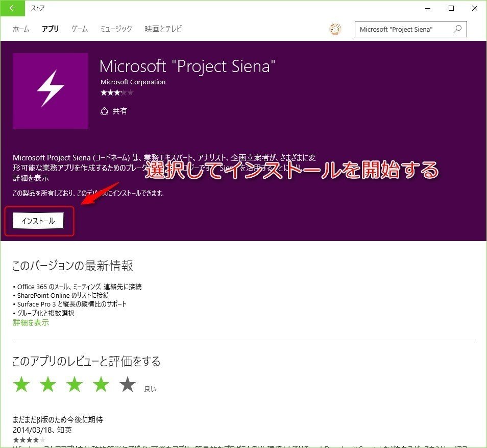Rate the app two stars
487x448 pixels.
(x=48, y=384)
